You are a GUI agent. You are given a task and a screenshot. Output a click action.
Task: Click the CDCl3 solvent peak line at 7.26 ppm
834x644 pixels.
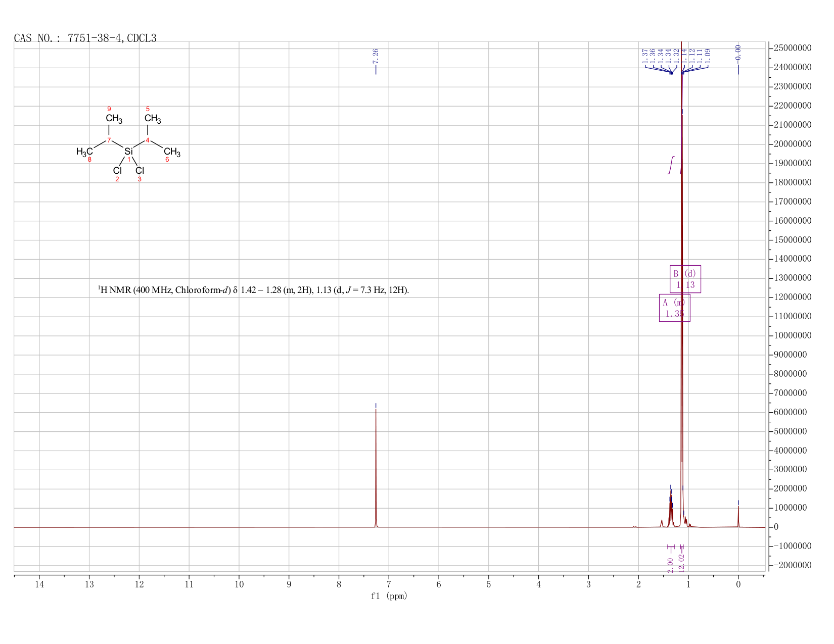click(x=376, y=467)
